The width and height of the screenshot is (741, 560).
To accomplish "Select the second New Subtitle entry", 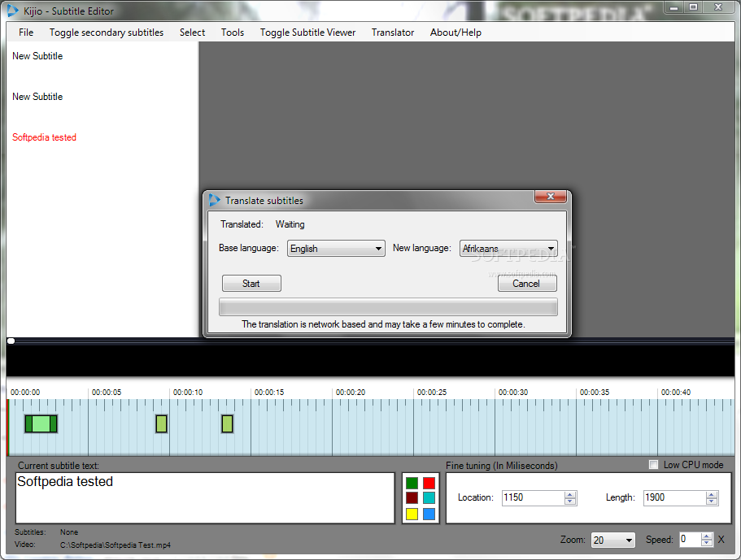I will (x=37, y=97).
